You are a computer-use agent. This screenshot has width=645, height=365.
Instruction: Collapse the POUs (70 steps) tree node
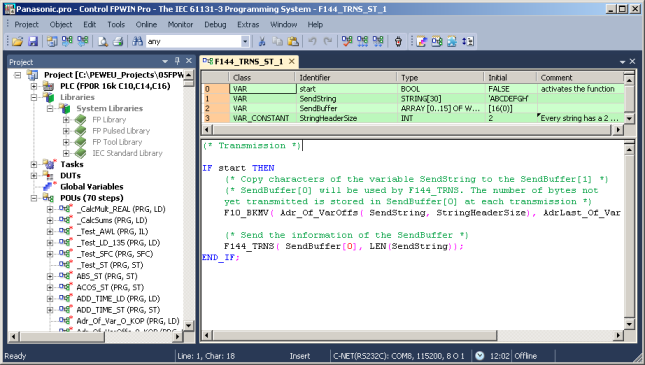[x=34, y=198]
